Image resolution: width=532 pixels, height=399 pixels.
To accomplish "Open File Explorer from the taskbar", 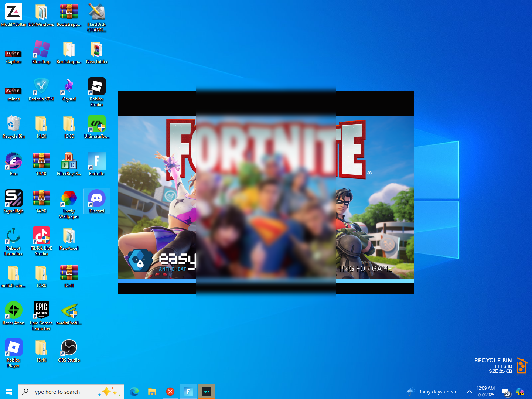I will tap(152, 392).
